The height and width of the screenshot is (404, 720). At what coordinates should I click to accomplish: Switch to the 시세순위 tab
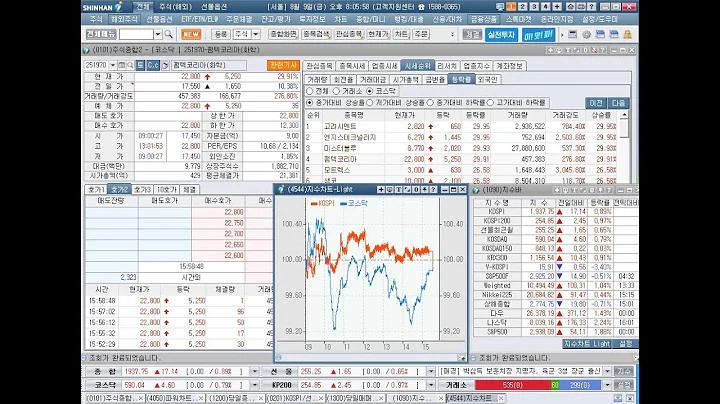point(417,66)
